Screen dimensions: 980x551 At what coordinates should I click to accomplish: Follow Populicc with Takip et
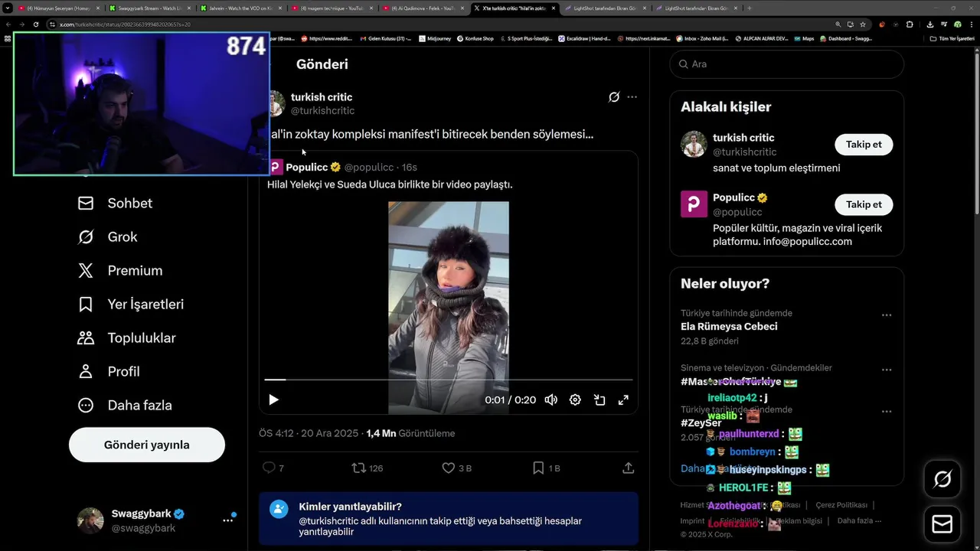(x=864, y=204)
